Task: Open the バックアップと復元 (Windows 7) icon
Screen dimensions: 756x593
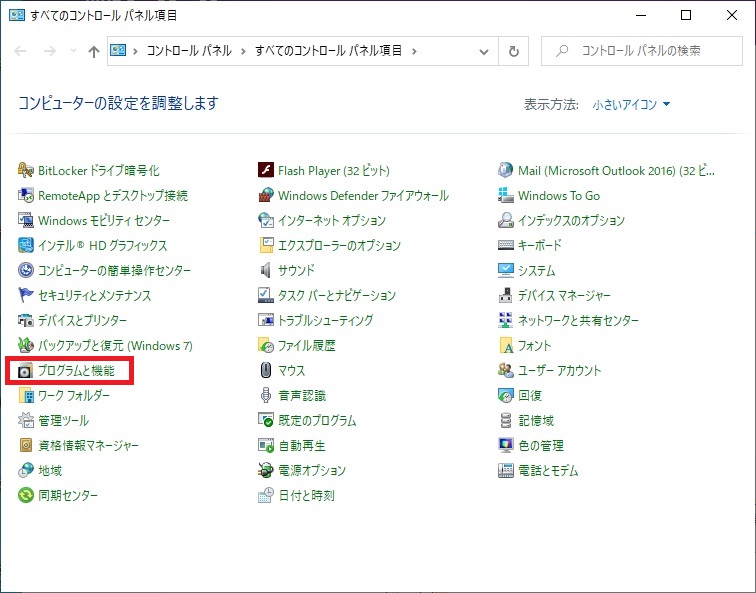Action: [26, 345]
